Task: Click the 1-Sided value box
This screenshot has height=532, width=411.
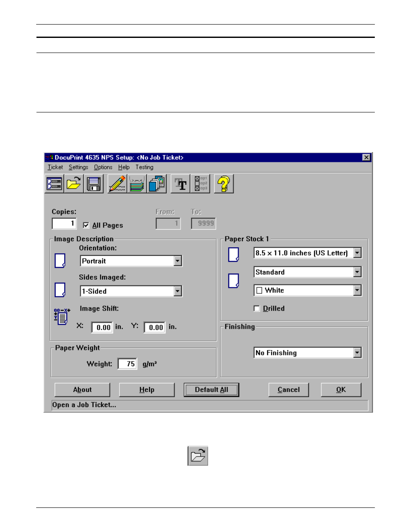Action: click(127, 291)
